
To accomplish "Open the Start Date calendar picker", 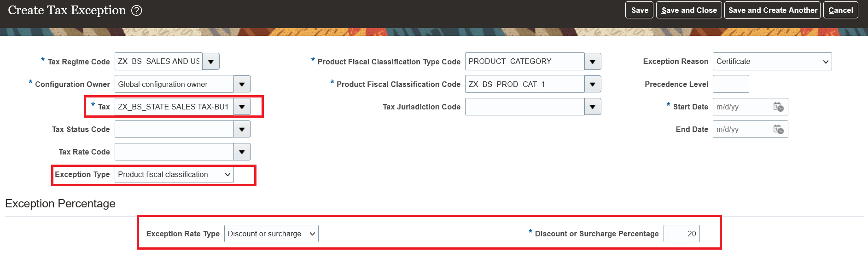I will 778,107.
